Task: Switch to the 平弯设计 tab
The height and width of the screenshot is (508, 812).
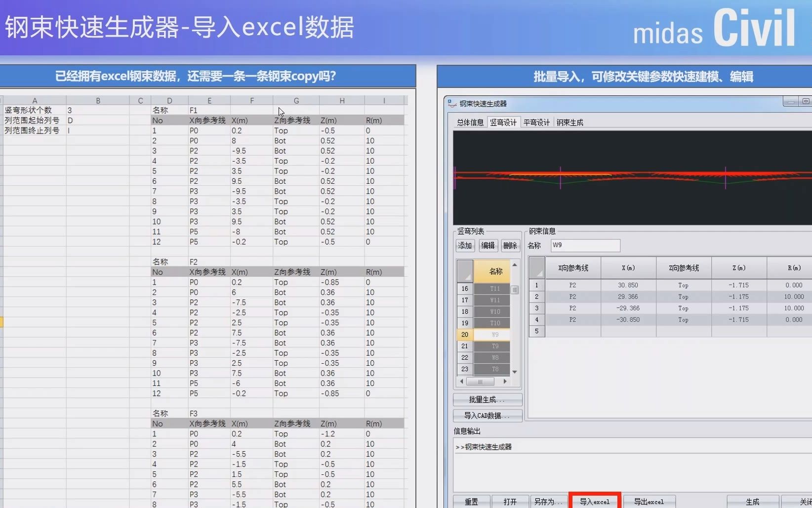Action: [537, 123]
